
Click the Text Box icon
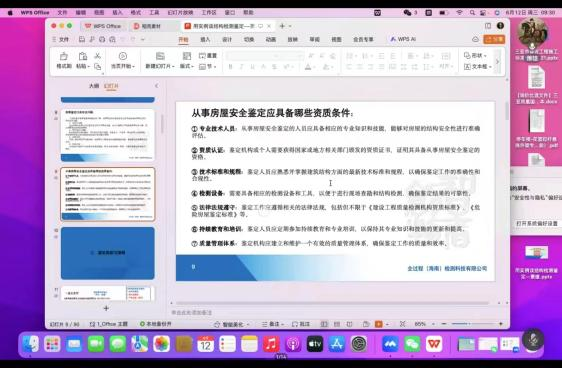click(x=467, y=67)
